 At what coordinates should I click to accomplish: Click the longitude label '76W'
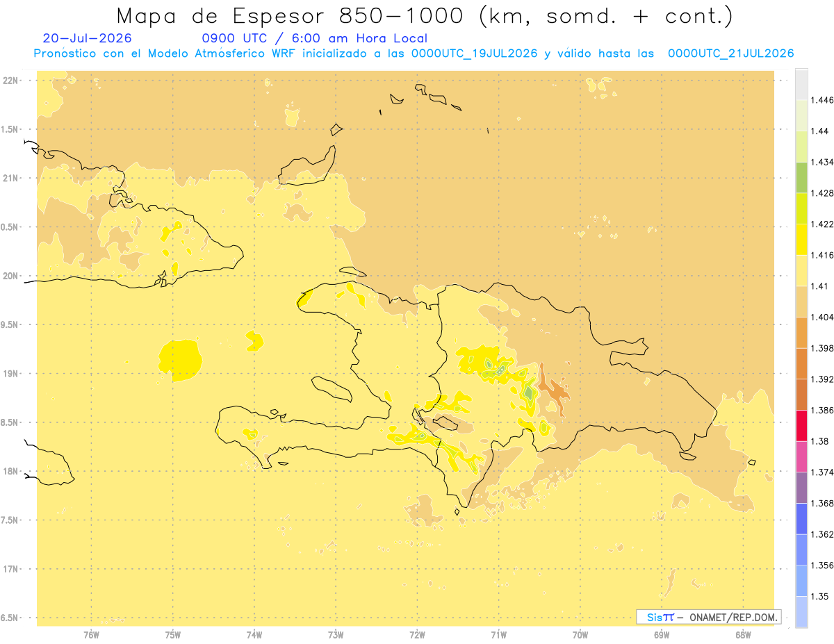tap(91, 635)
